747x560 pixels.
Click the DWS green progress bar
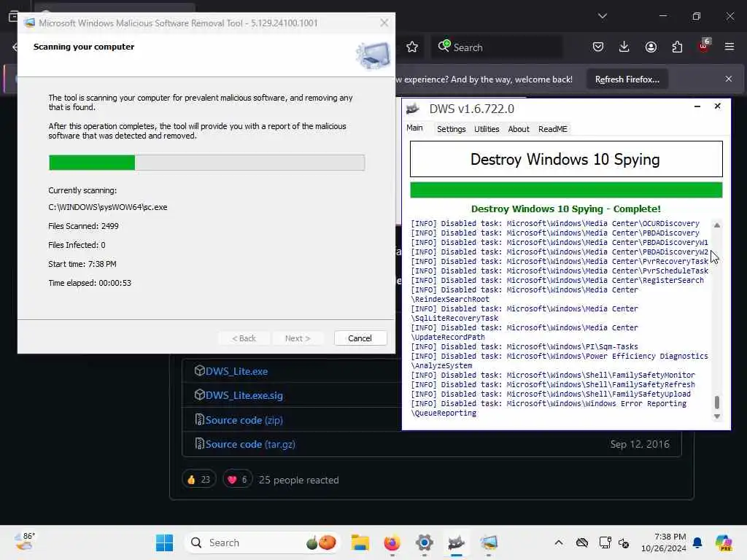coord(566,190)
